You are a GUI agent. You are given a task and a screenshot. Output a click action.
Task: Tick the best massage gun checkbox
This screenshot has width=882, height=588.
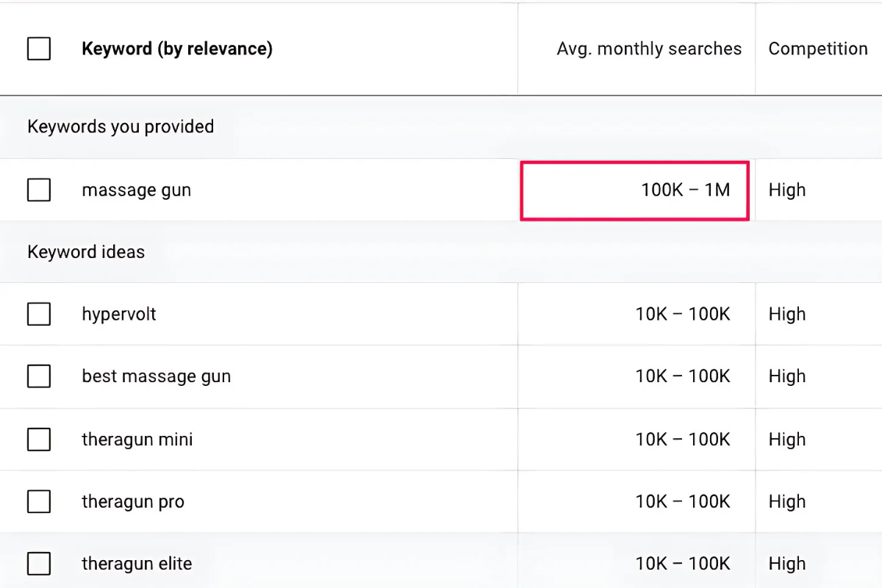[x=39, y=377]
